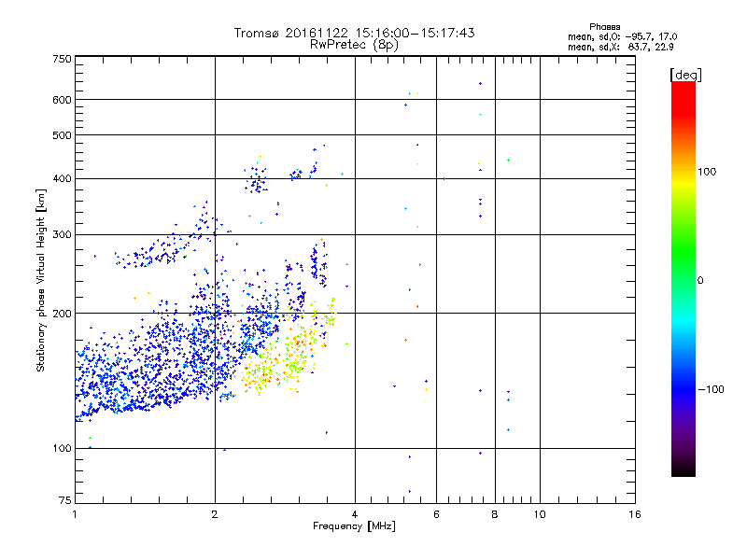Click the '4' frequency axis tick label

coord(355,514)
